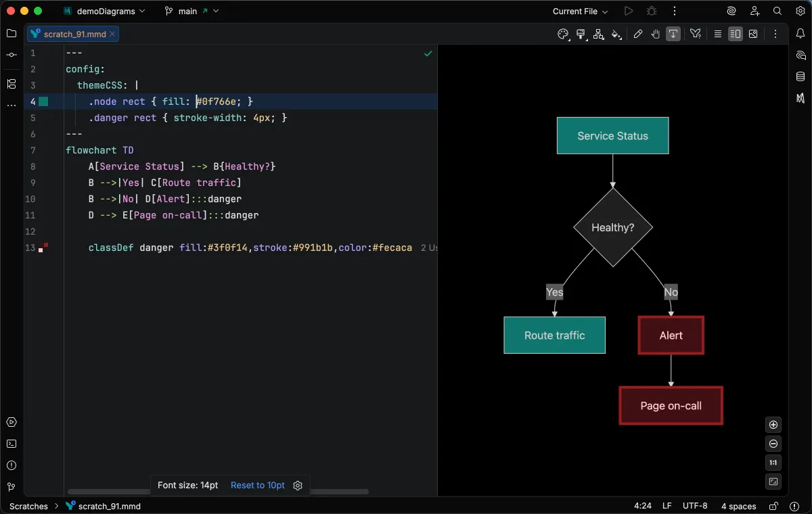Toggle the split editor and preview layout

735,33
